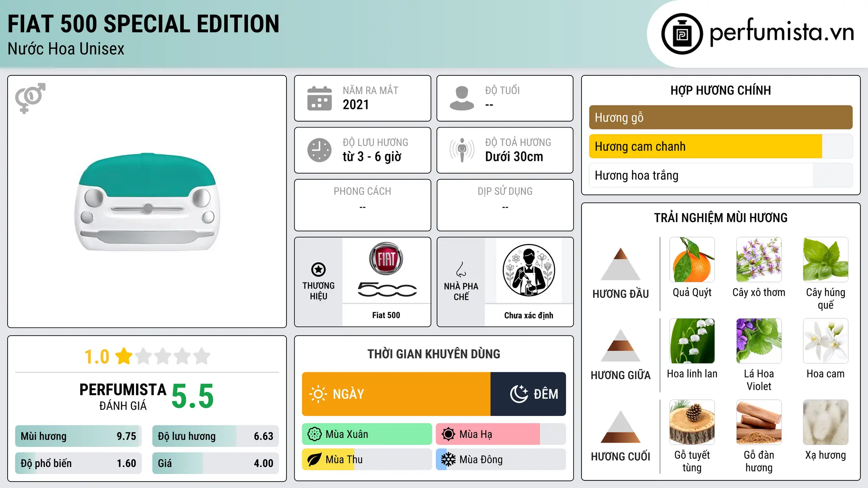The image size is (868, 488).
Task: Click the last empty rating star
Action: 202,356
